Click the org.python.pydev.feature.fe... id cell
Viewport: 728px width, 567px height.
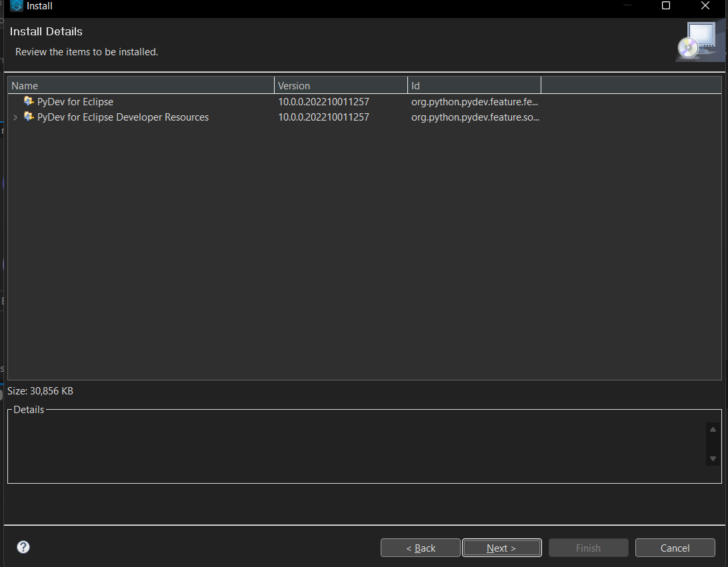pyautogui.click(x=475, y=102)
